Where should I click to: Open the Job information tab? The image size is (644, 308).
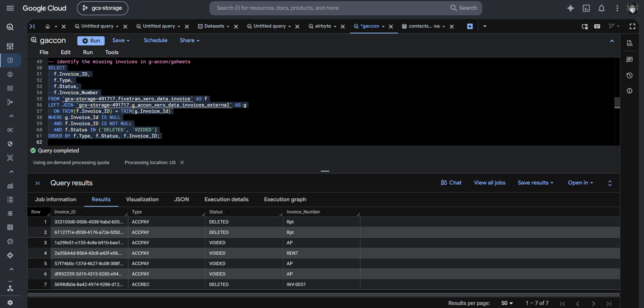coord(56,199)
